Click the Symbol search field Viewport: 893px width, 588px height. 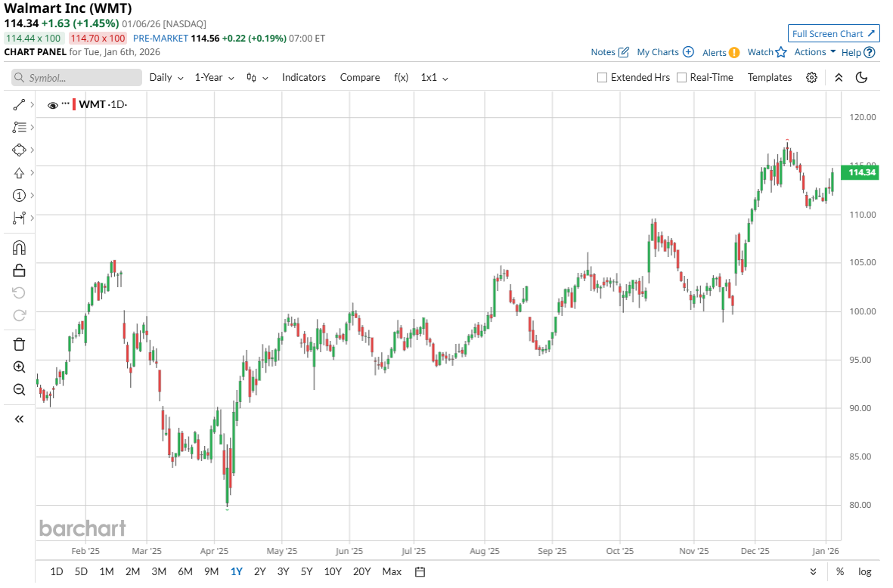(77, 78)
